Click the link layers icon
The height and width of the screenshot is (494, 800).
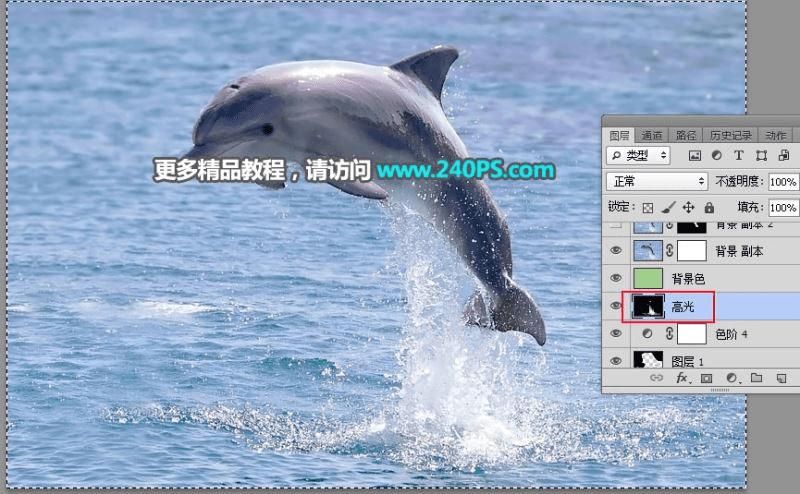click(x=657, y=378)
